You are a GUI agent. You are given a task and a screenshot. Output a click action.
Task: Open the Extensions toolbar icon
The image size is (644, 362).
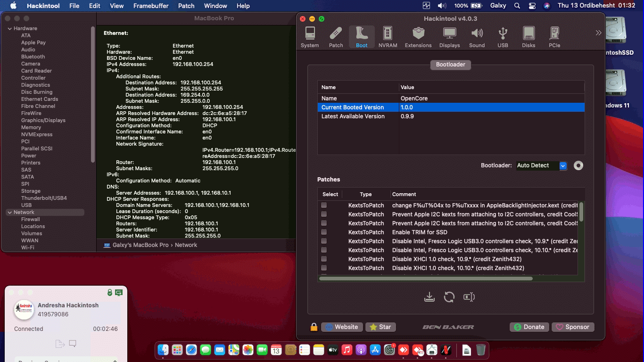tap(418, 37)
